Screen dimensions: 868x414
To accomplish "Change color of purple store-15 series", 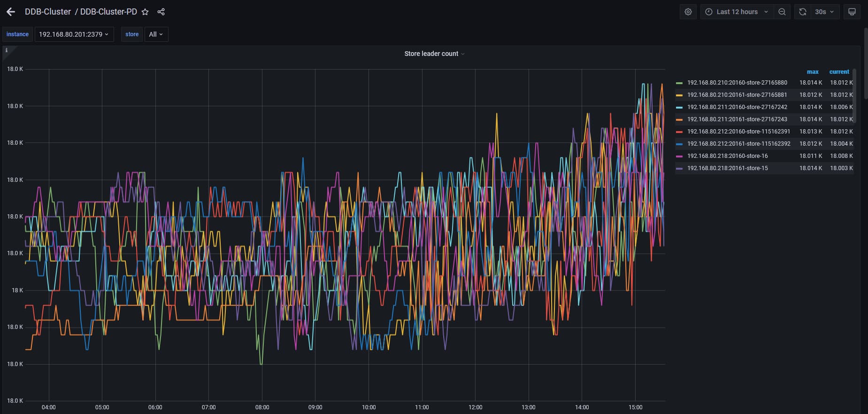I will pyautogui.click(x=679, y=169).
